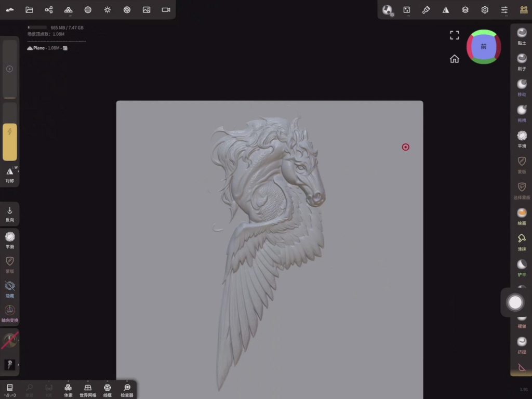Screen dimensions: 532x399
Task: Open the Lighting sun menu
Action: point(108,10)
